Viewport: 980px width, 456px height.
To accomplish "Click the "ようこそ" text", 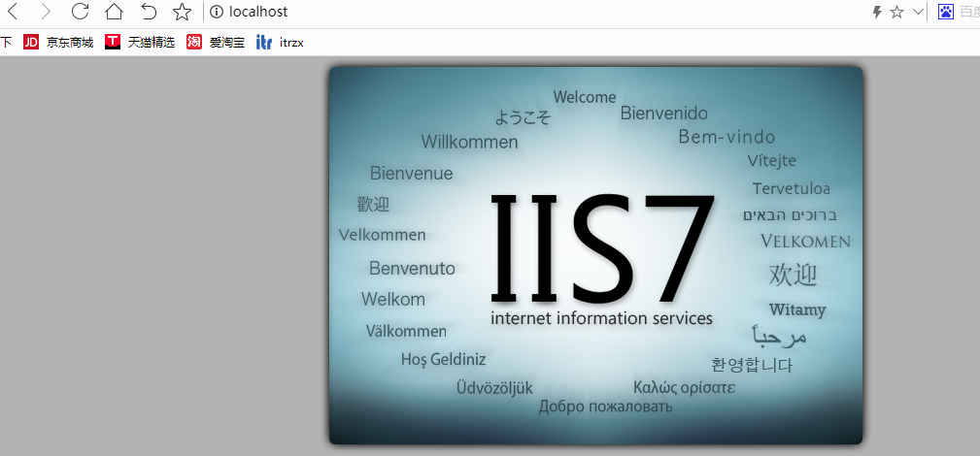I will coord(523,117).
